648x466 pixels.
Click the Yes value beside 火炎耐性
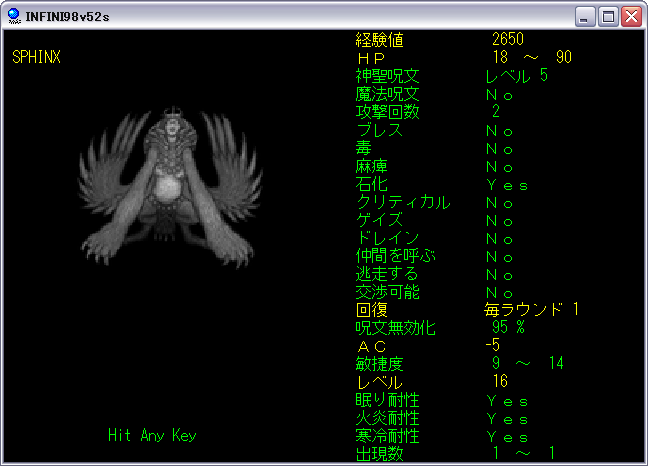pos(507,419)
